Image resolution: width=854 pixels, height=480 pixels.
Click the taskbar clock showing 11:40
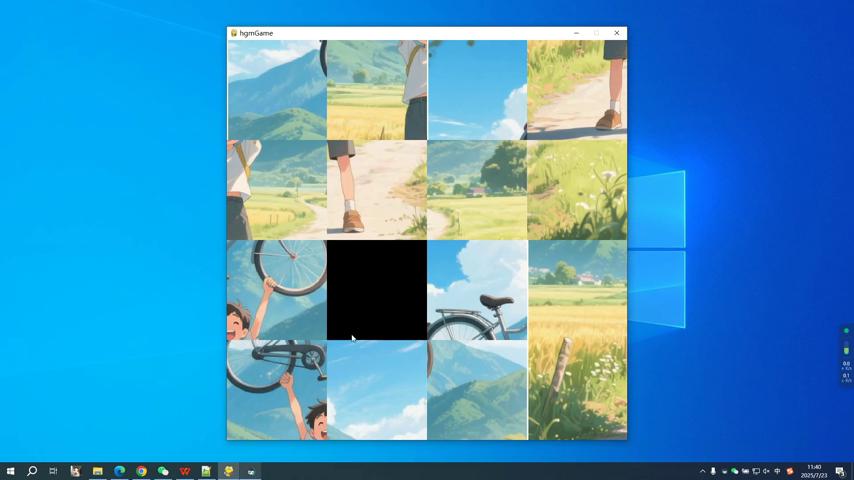813,471
